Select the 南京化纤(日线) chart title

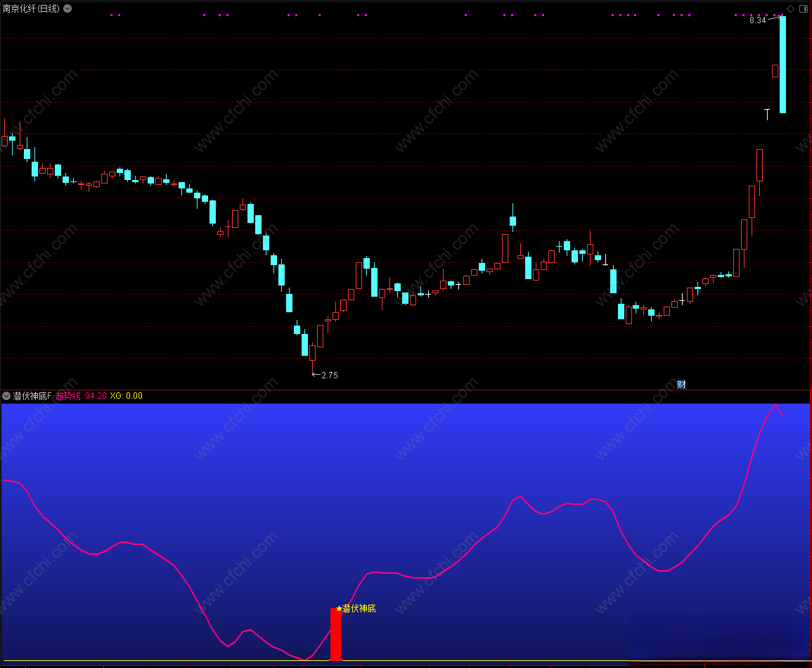click(31, 8)
